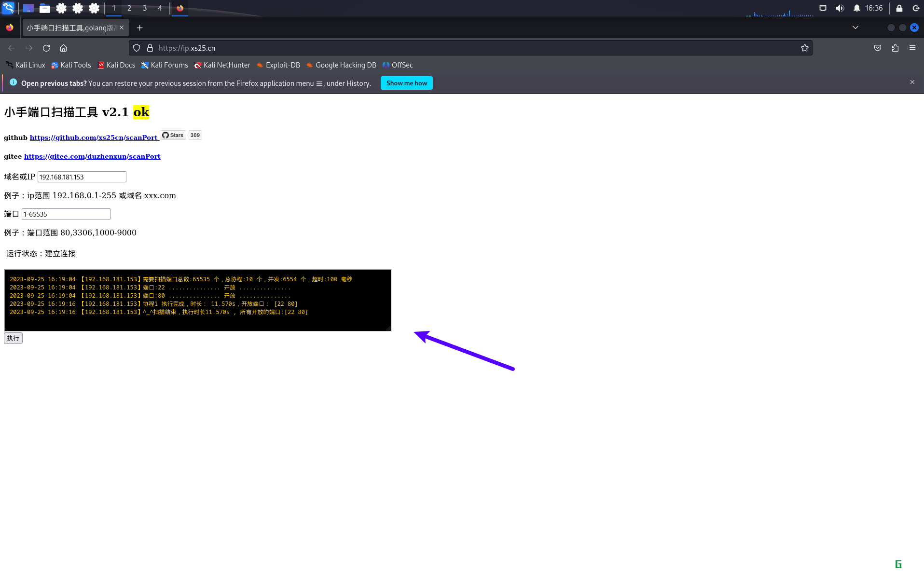This screenshot has height=576, width=924.
Task: Open a new browser tab
Action: pos(140,28)
